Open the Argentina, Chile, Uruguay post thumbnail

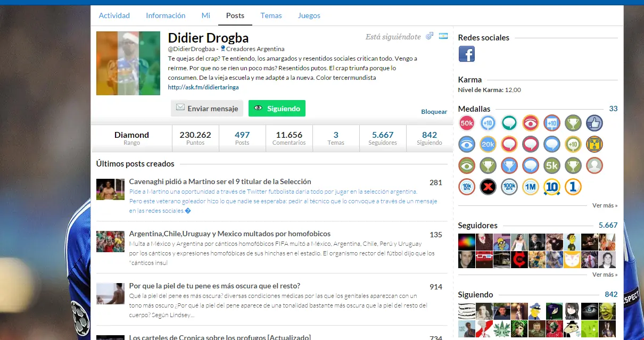coord(110,241)
